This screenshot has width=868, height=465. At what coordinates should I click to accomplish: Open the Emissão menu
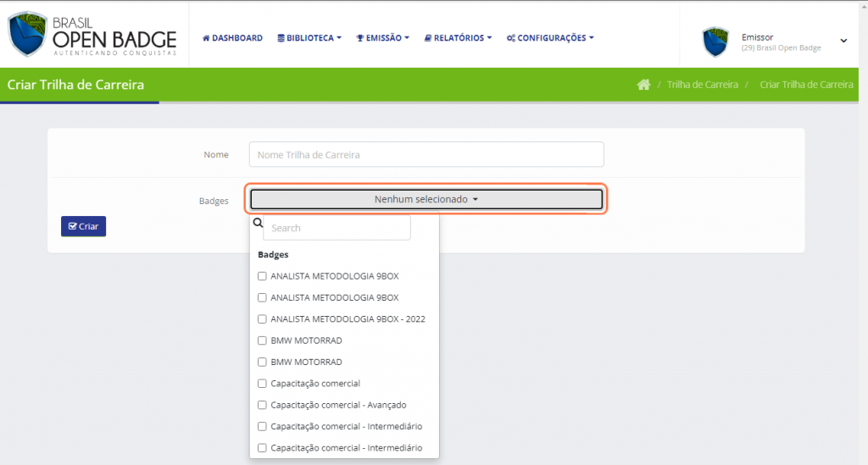(382, 37)
